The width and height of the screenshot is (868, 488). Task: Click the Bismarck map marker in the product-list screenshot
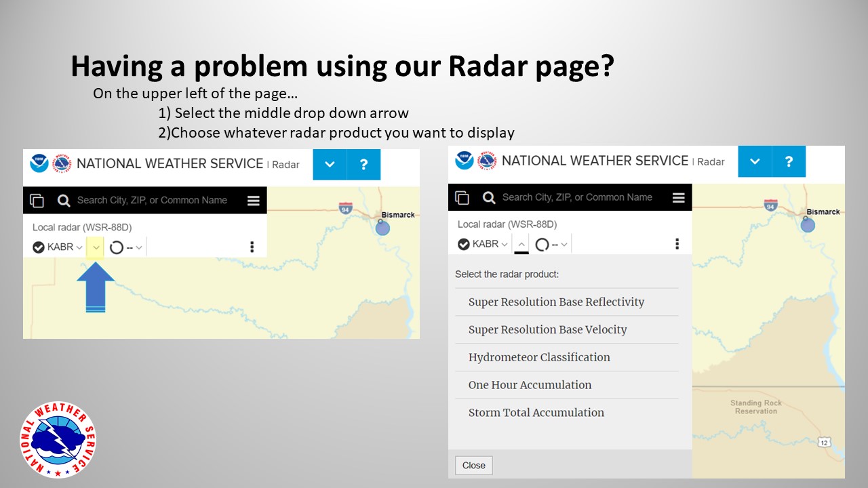tap(808, 224)
